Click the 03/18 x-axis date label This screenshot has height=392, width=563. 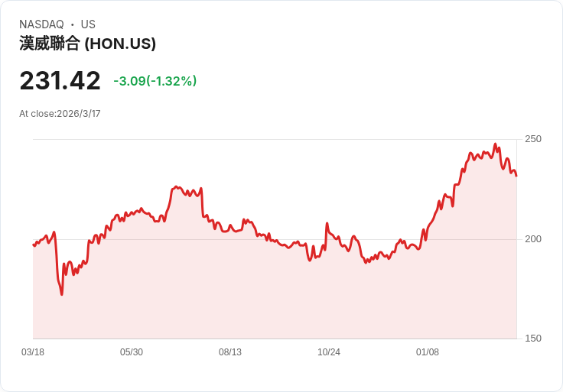pos(33,352)
